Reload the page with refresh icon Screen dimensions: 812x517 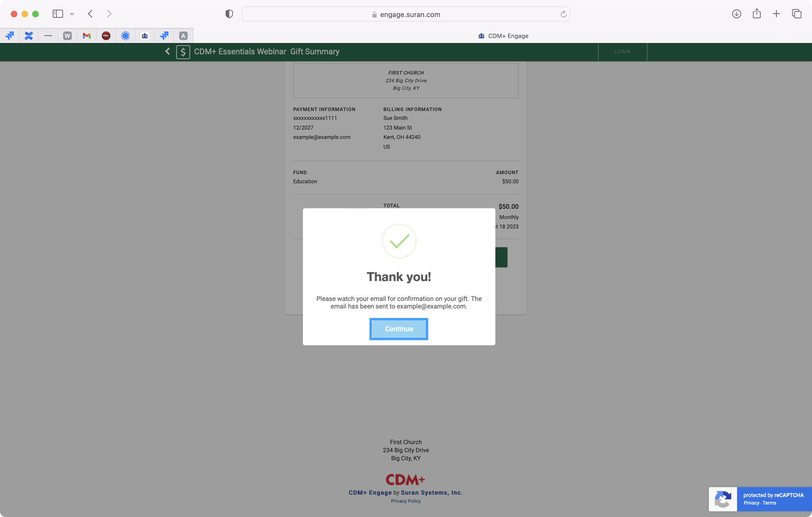pyautogui.click(x=563, y=14)
